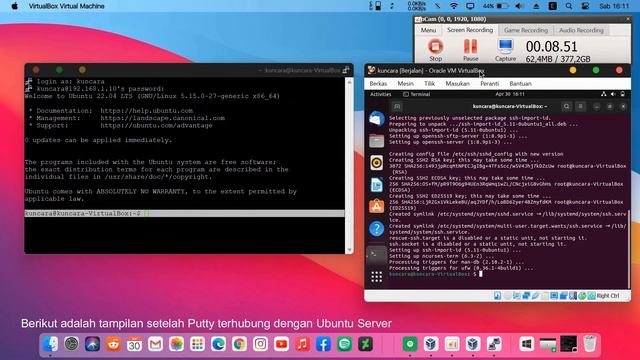Click PuTTY scrollbar down arrow
This screenshot has width=640, height=360.
349,250
